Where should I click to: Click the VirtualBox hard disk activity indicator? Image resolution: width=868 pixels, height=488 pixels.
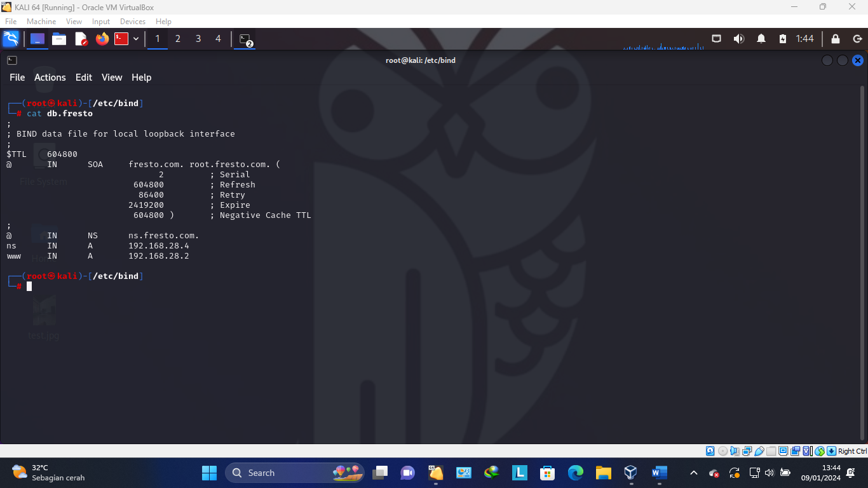click(x=710, y=451)
